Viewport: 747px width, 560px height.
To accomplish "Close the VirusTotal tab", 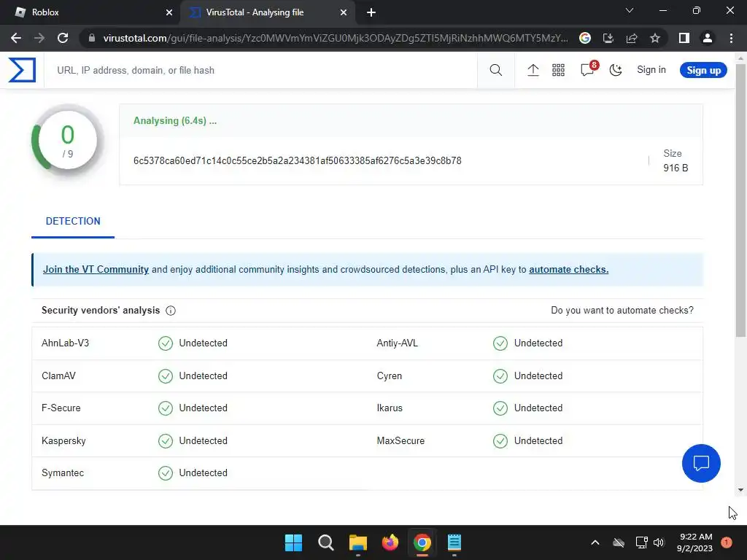I will (x=344, y=12).
